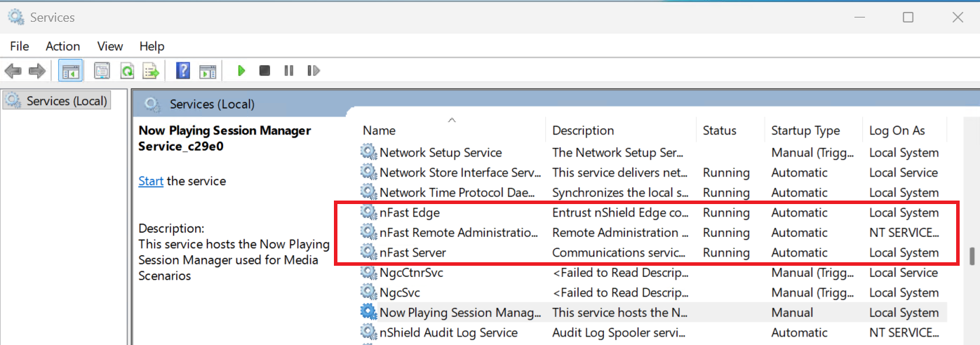This screenshot has height=345, width=980.
Task: Click Manual startup type of Now Playing Session
Action: click(x=793, y=313)
